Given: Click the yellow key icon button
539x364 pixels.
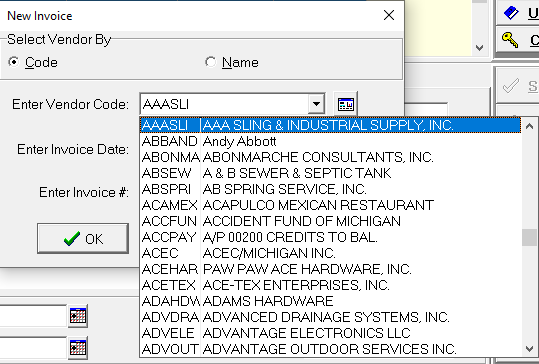Looking at the screenshot, I should (x=518, y=40).
